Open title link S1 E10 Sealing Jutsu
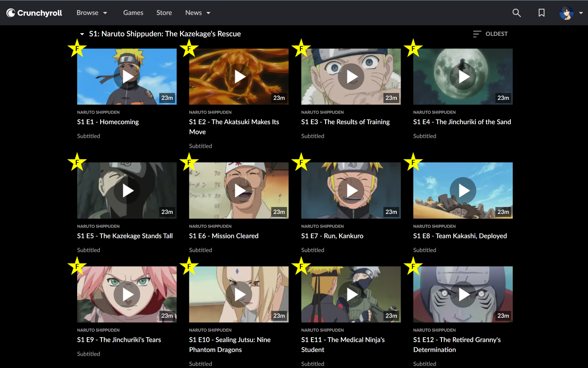Image resolution: width=588 pixels, height=368 pixels. [x=230, y=345]
